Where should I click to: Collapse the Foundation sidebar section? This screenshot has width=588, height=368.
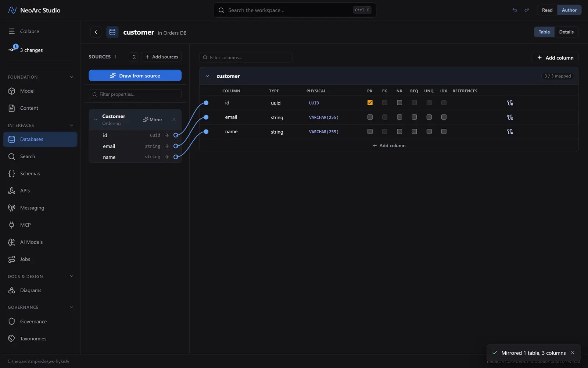pos(71,77)
